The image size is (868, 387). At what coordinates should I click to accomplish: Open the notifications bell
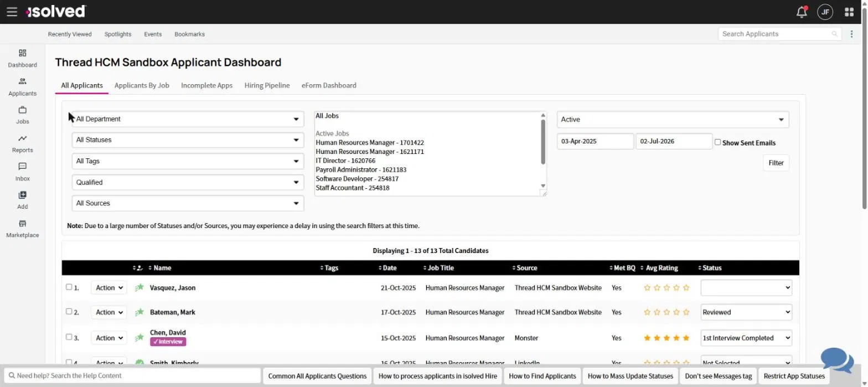click(801, 12)
